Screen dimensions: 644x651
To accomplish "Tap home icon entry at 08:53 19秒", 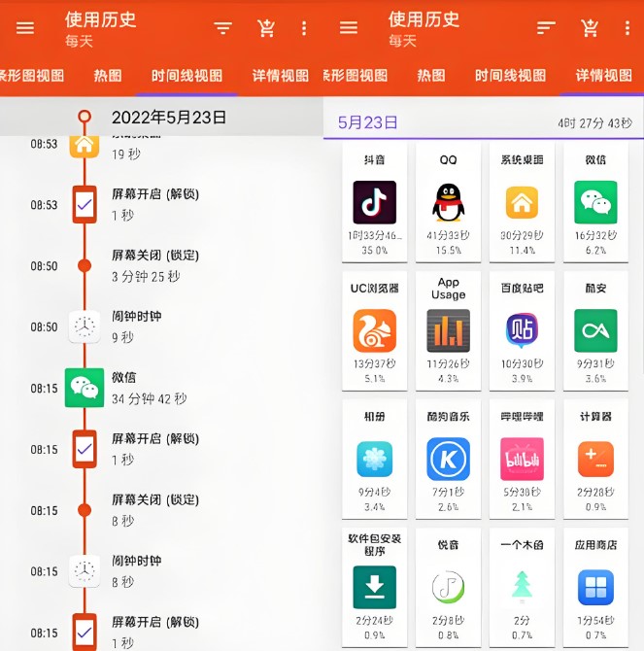I will 85,146.
